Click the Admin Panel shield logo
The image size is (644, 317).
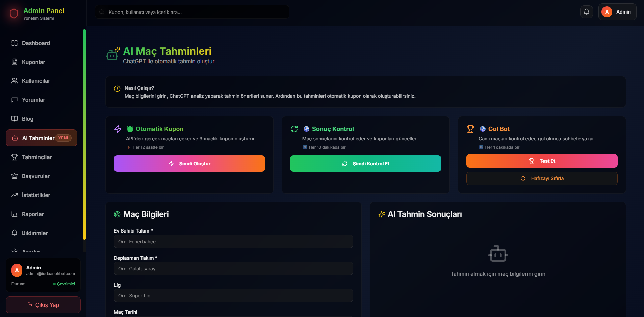tap(14, 14)
